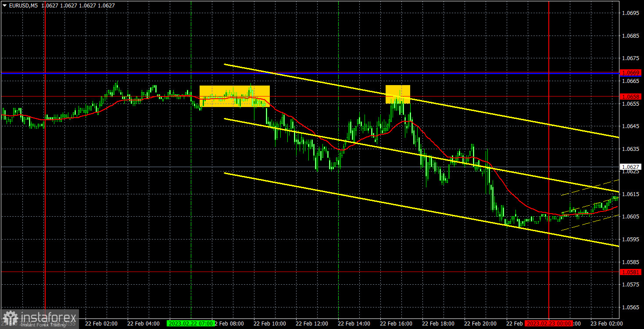644x329 pixels.
Task: Click the EURUSD,M5 chart title text
Action: coord(23,6)
